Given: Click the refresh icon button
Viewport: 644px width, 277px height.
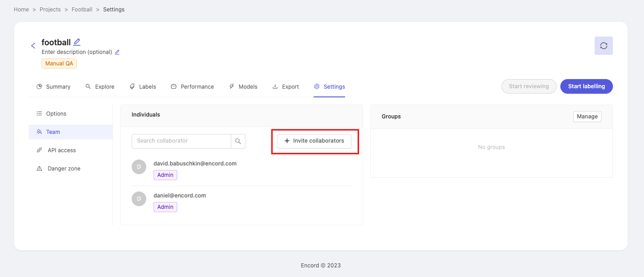Looking at the screenshot, I should 603,46.
